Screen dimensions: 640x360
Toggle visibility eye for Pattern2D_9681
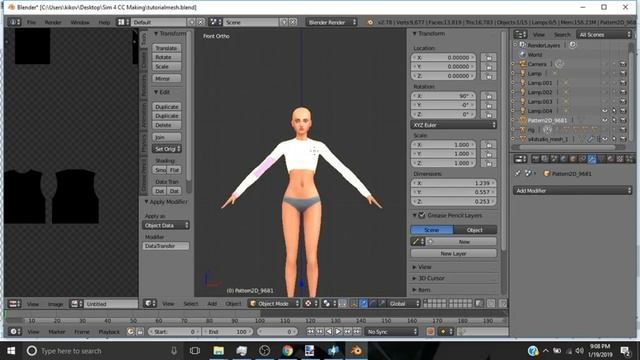point(604,120)
